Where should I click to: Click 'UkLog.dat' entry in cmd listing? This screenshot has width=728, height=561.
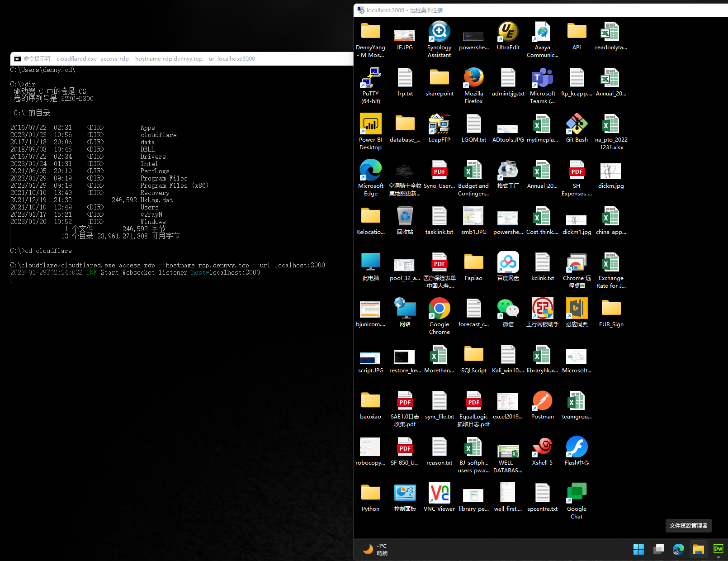(x=156, y=200)
